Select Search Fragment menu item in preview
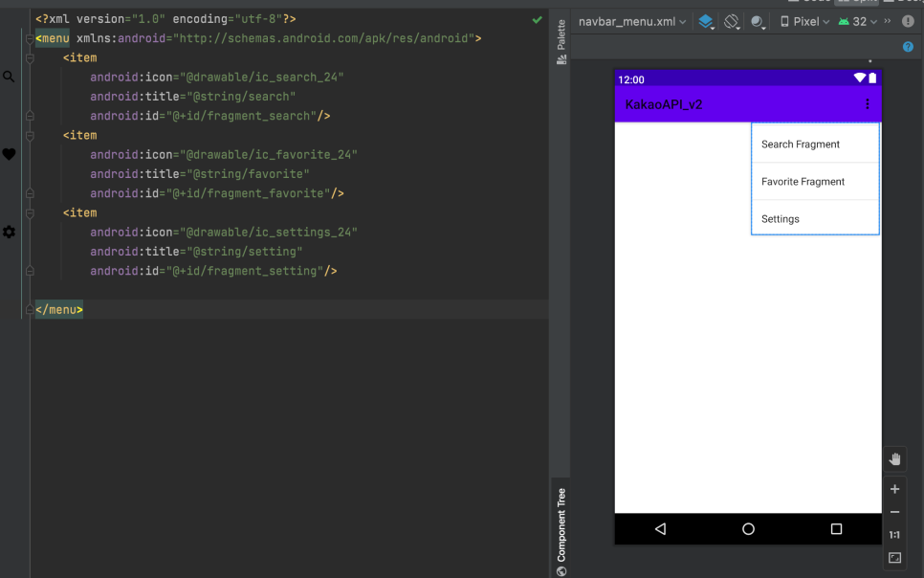Screen dimensions: 924x578 [815, 144]
